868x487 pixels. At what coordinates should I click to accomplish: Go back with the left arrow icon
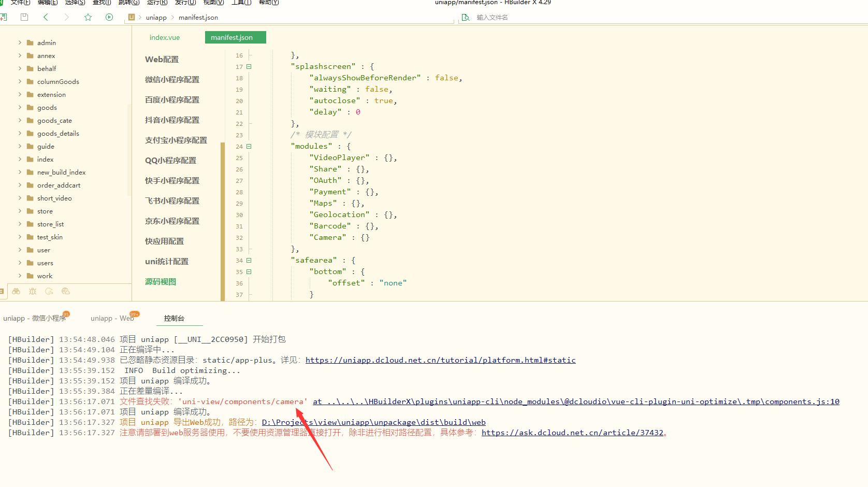46,17
